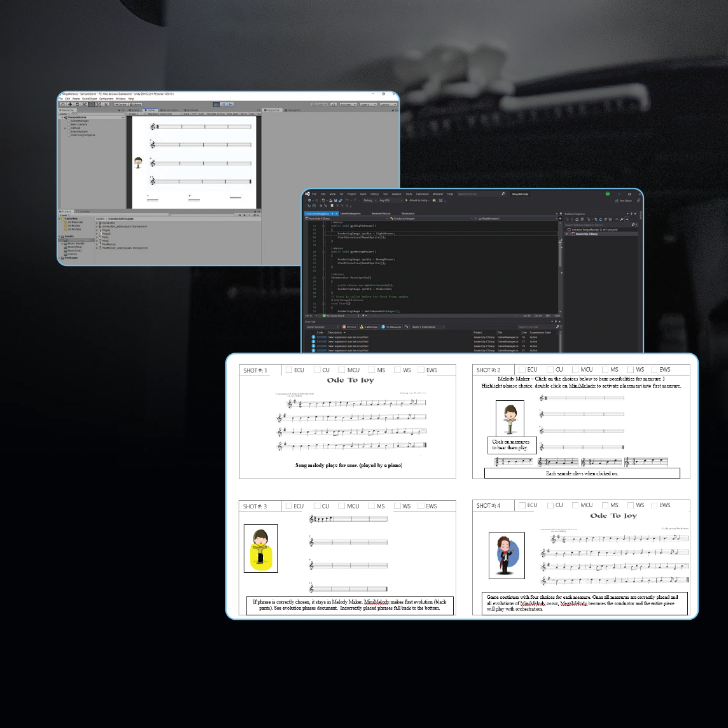The image size is (728, 728).
Task: Toggle the 0 Errors filter in Error List
Action: tap(349, 327)
